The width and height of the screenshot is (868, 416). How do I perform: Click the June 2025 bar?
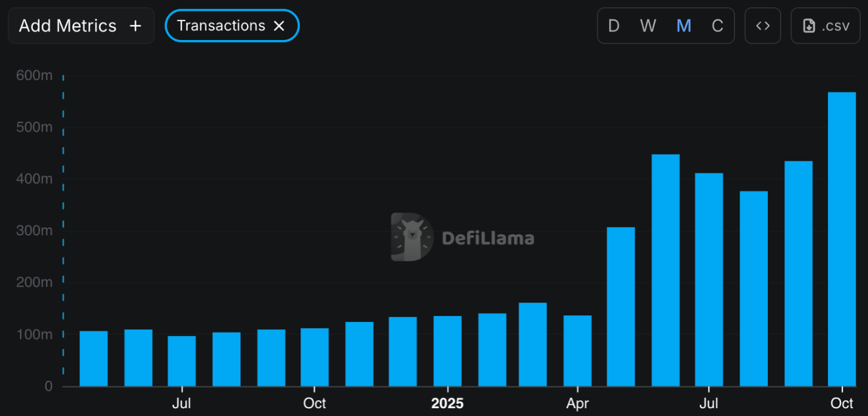[x=665, y=270]
